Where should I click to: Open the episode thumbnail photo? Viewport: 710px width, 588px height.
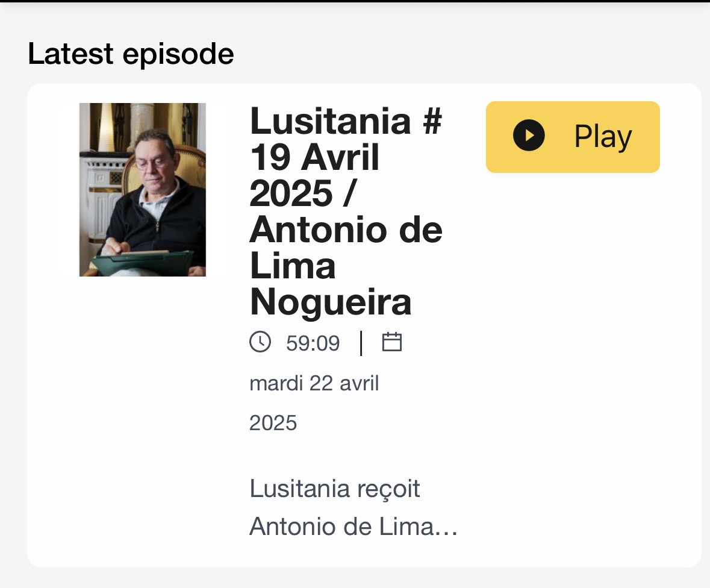pyautogui.click(x=142, y=189)
